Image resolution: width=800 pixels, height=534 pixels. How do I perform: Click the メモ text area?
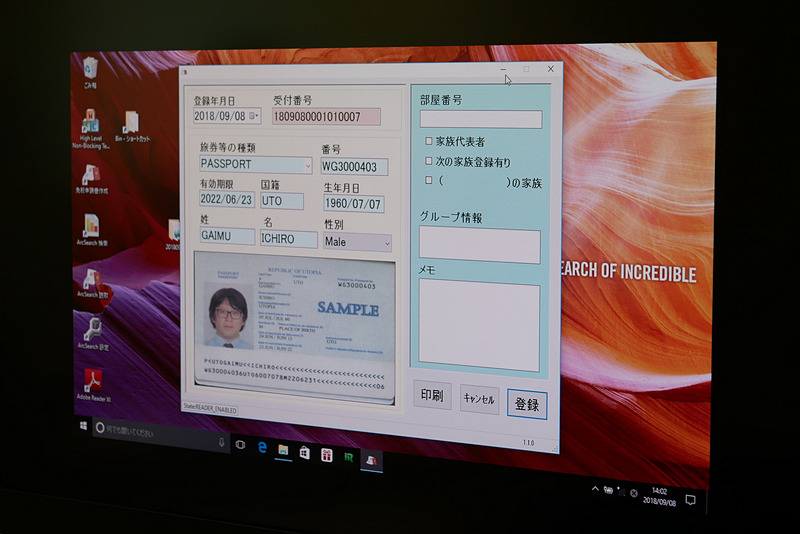point(479,325)
